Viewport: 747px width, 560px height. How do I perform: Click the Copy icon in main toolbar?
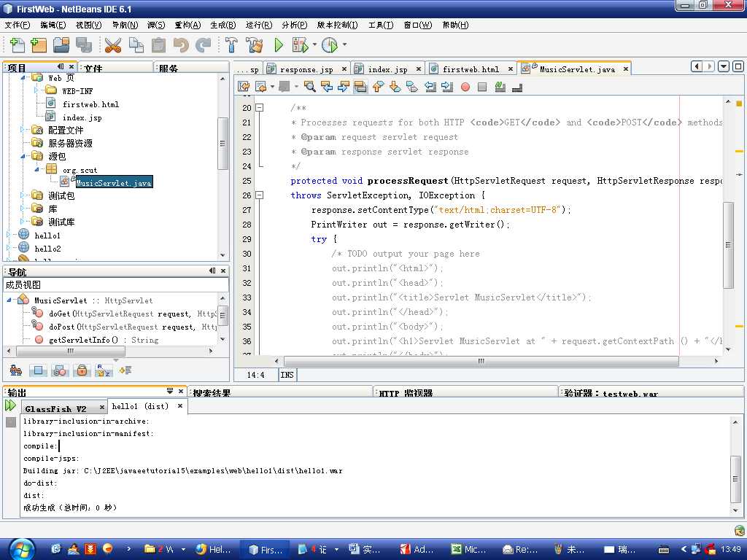click(x=136, y=45)
